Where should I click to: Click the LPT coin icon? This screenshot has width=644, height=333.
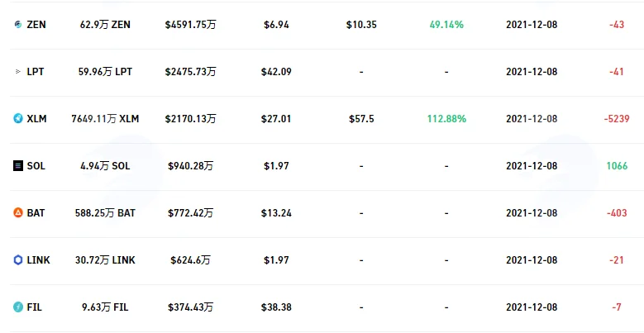(x=18, y=72)
